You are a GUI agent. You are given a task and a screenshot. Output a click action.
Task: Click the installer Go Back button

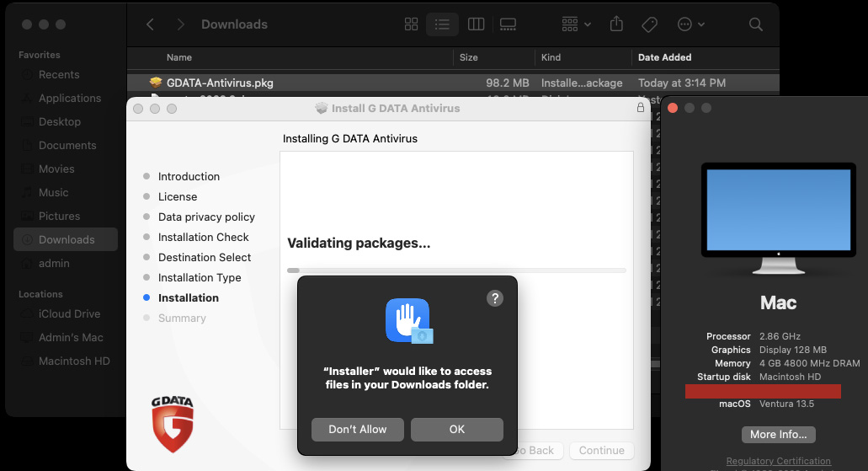tap(534, 451)
